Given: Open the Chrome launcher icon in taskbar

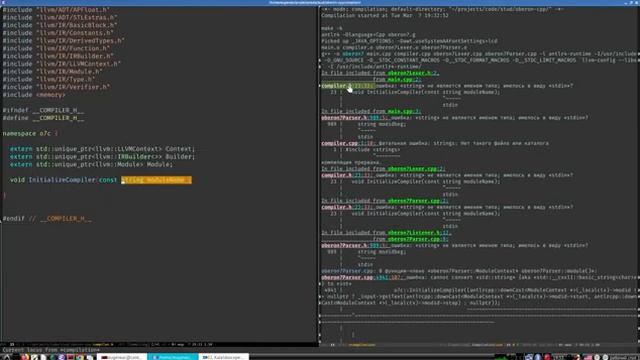Looking at the screenshot, I should coord(79,357).
